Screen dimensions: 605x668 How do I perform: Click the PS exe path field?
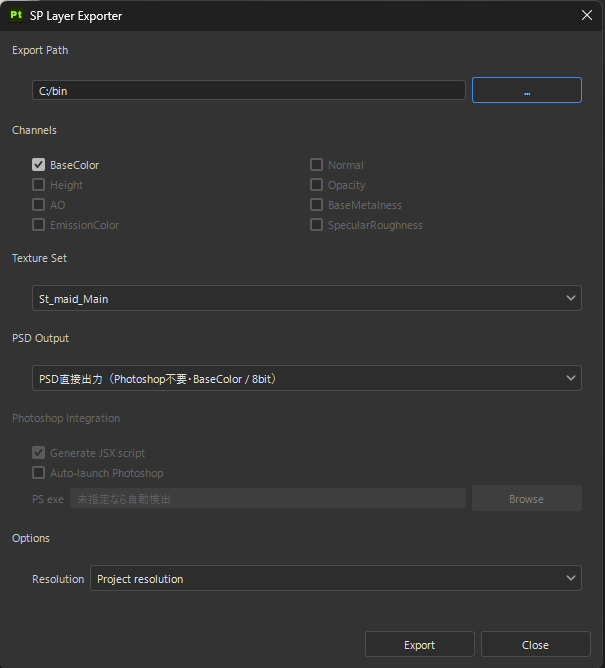(x=268, y=498)
